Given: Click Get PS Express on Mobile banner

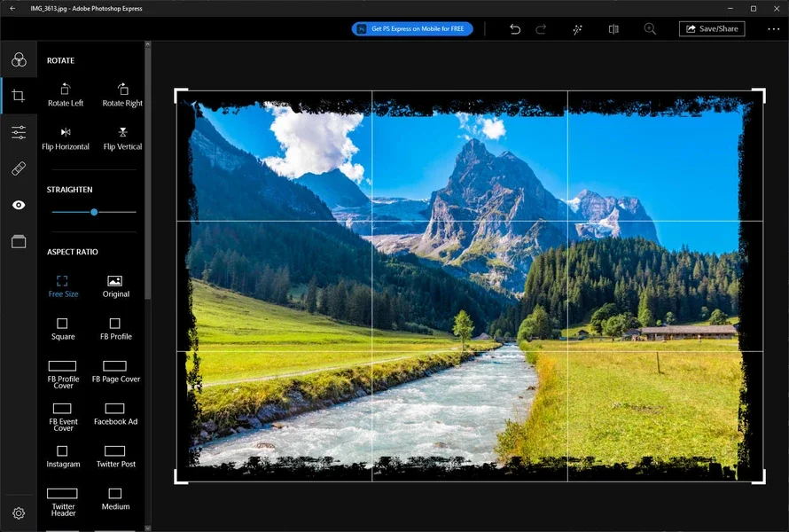Looking at the screenshot, I should coord(411,28).
